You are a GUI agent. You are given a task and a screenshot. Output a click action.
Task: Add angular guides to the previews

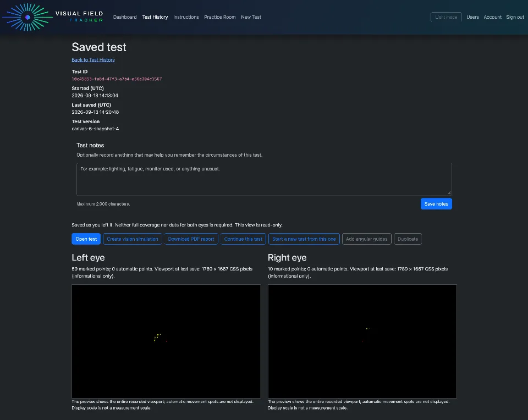[x=366, y=239]
